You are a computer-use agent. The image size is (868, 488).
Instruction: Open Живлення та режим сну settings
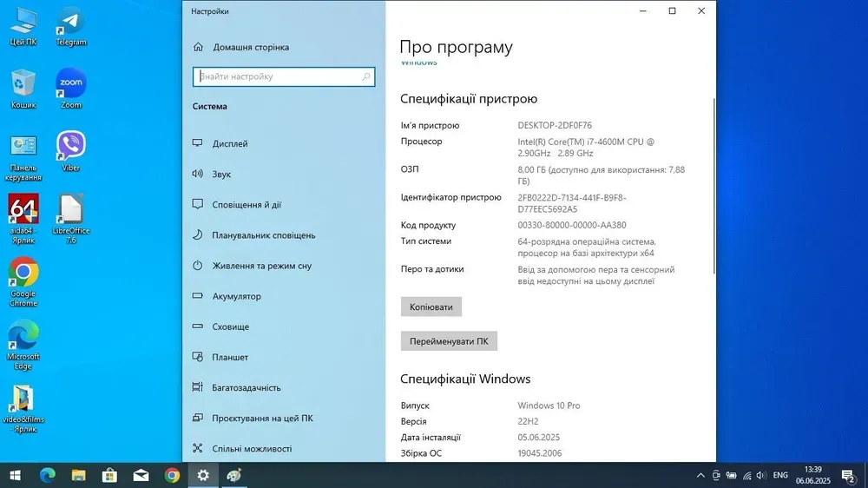pyautogui.click(x=261, y=266)
